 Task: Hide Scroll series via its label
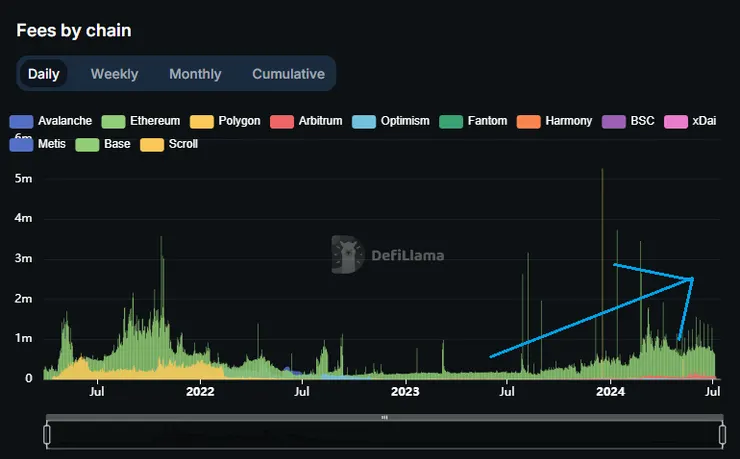[x=183, y=144]
